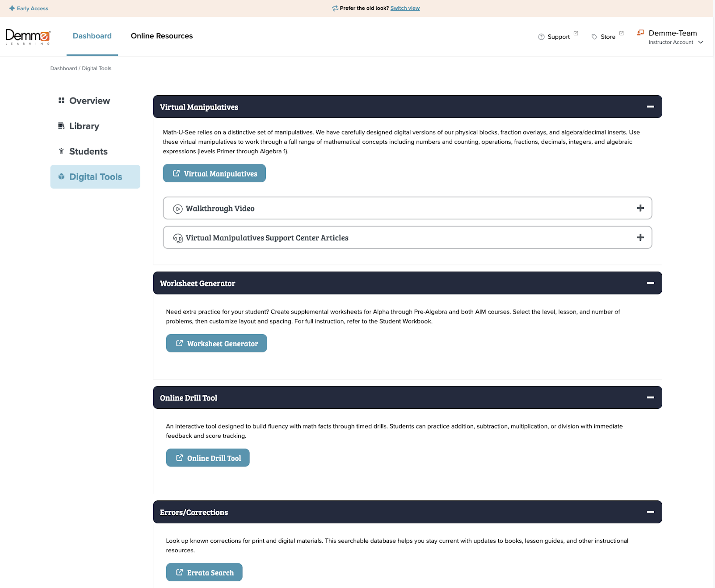715x588 pixels.
Task: Click the Demme-Team account avatar icon
Action: click(x=640, y=33)
